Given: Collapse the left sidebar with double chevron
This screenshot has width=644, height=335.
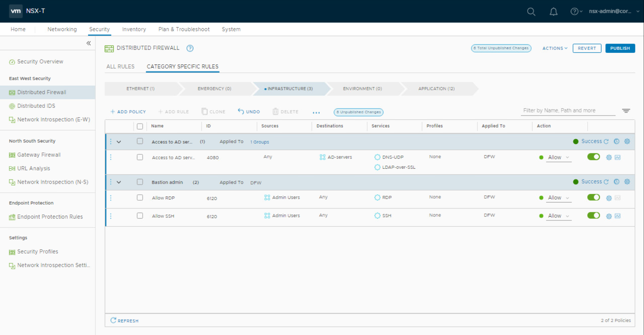Looking at the screenshot, I should point(89,43).
